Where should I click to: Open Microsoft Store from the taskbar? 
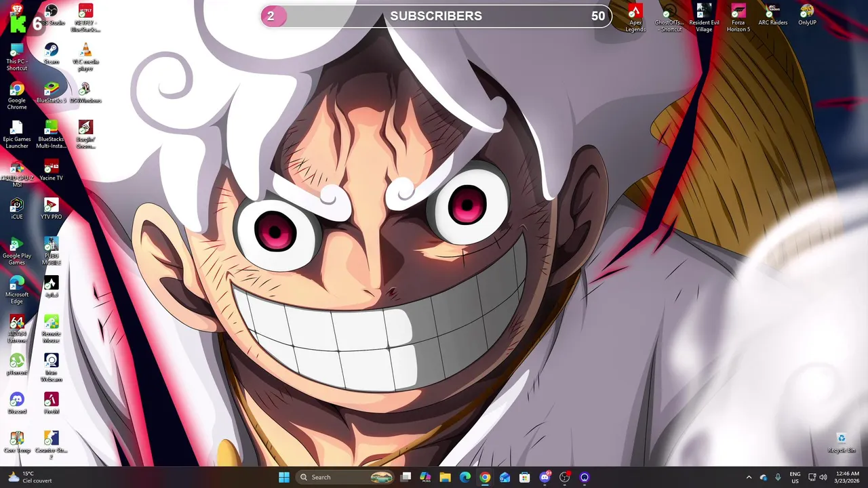[524, 477]
